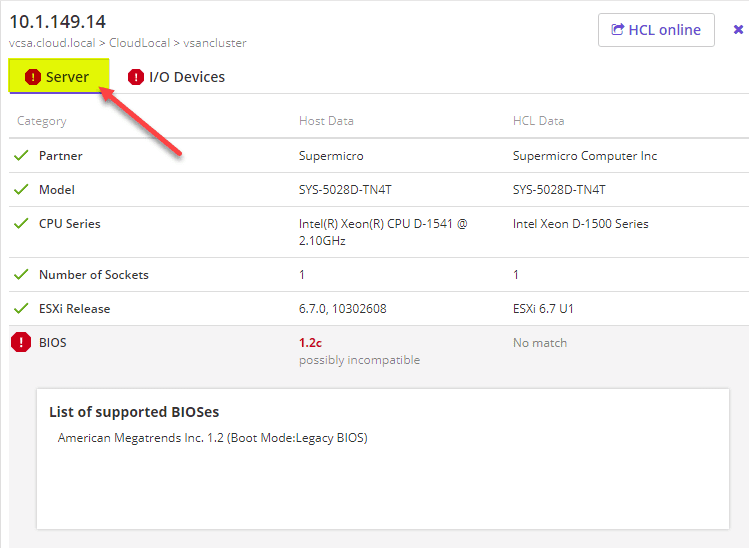Image resolution: width=749 pixels, height=548 pixels.
Task: Open HCL online link button
Action: tap(656, 30)
